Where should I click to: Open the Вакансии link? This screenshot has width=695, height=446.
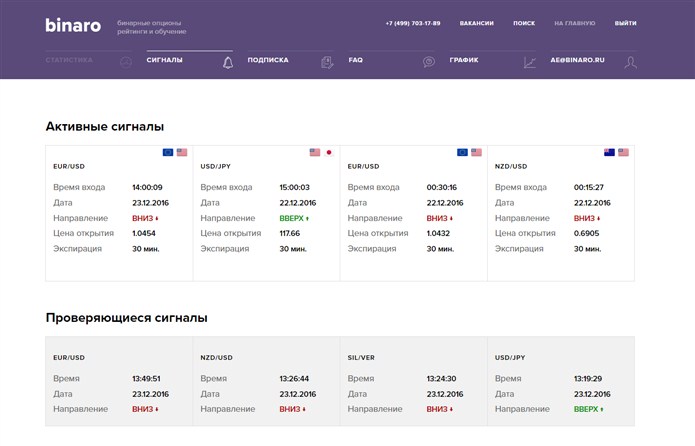coord(476,23)
